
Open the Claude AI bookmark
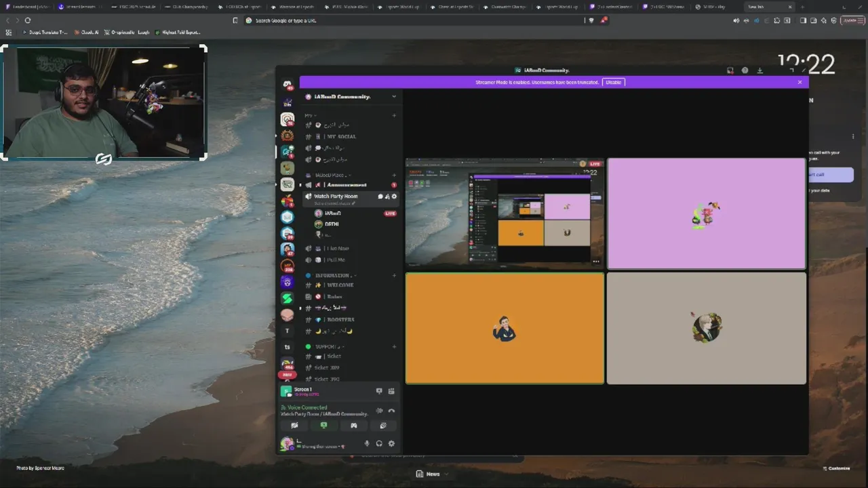coord(87,32)
